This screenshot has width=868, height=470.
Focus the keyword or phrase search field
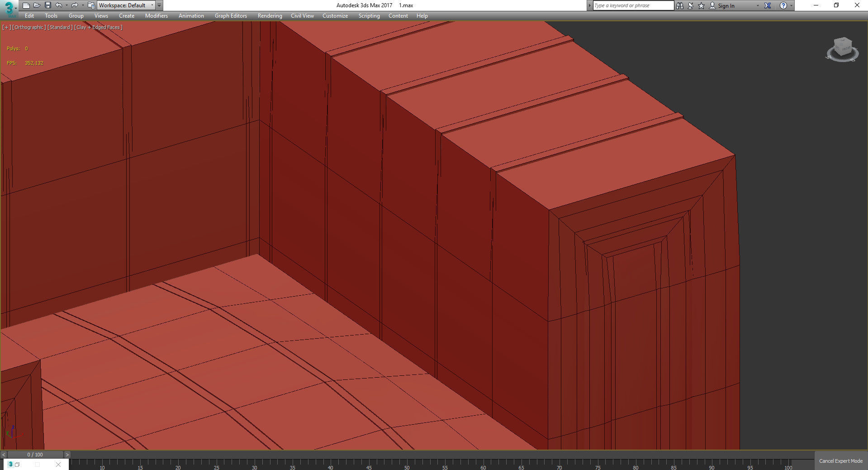click(x=633, y=5)
